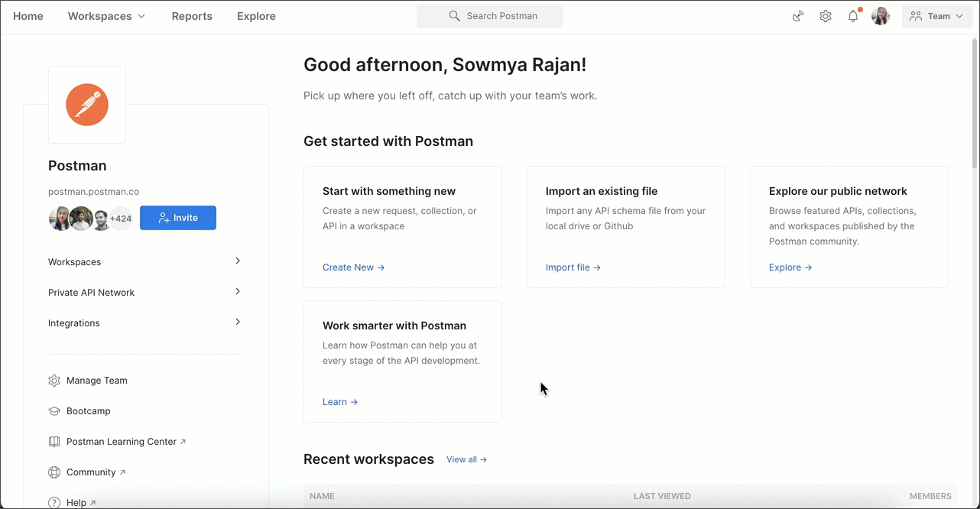The width and height of the screenshot is (980, 509).
Task: Click Import an existing file card title
Action: click(602, 191)
